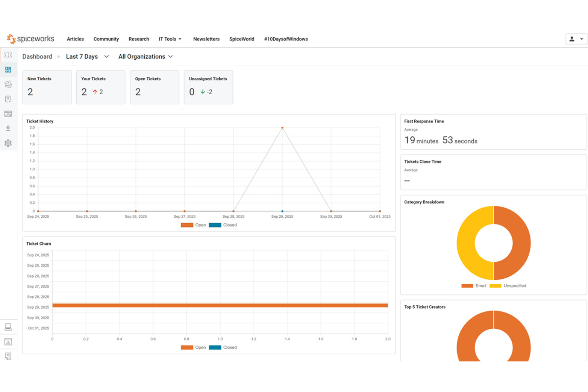
Task: Open the stacked tickets icon in the sidebar
Action: click(8, 84)
